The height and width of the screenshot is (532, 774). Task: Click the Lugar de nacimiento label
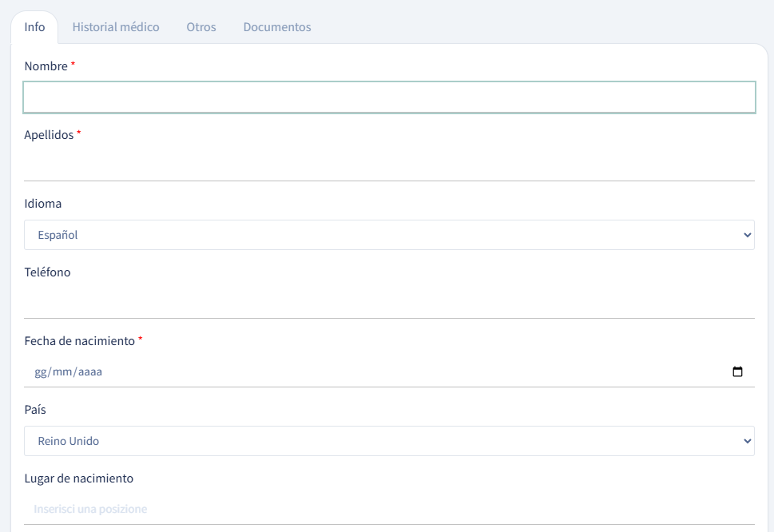point(79,478)
